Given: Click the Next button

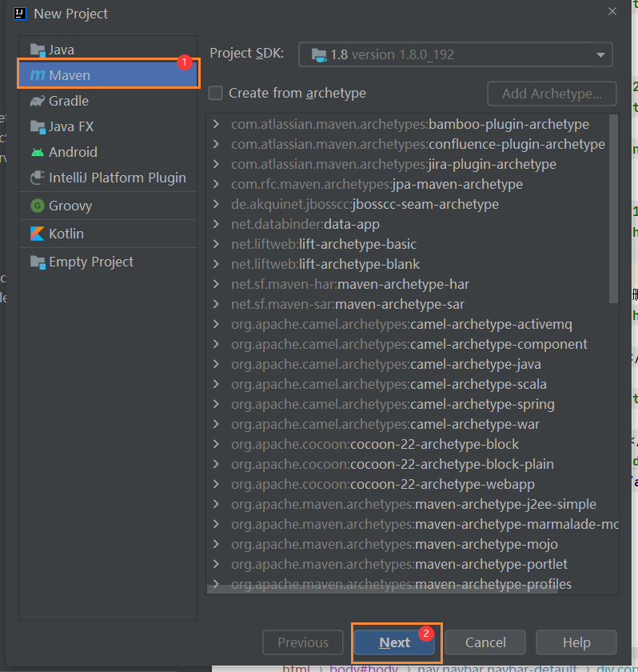Looking at the screenshot, I should click(x=394, y=642).
